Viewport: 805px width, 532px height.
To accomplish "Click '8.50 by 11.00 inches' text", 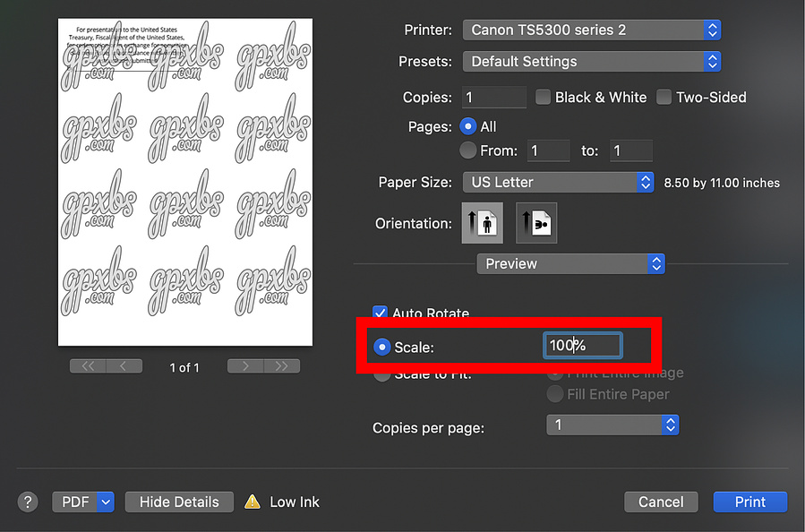I will 722,183.
